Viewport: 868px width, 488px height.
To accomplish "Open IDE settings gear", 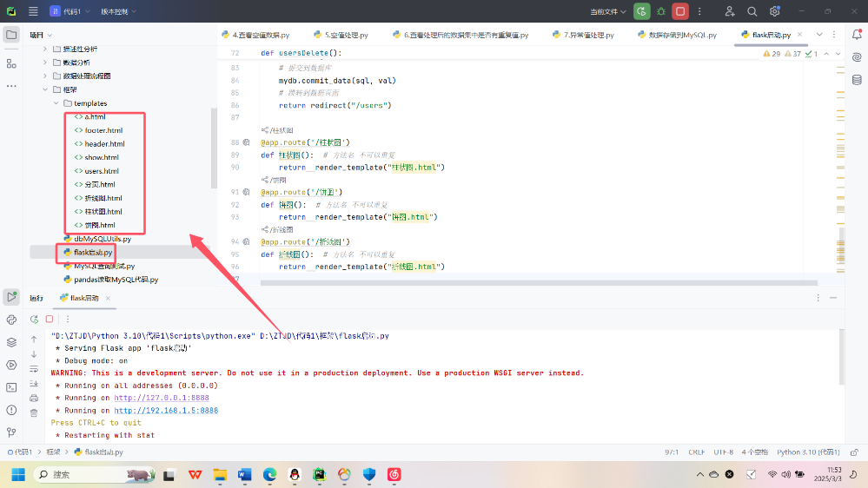I will [x=774, y=11].
